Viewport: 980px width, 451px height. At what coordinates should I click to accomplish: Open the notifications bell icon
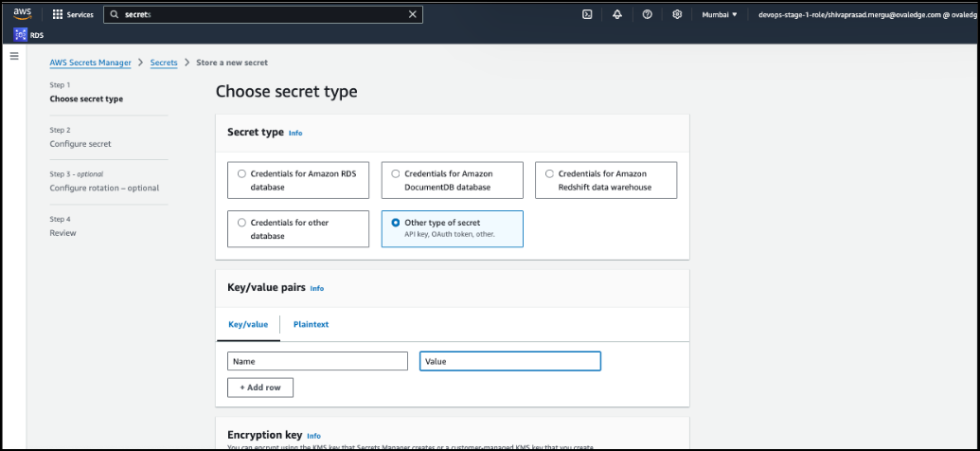click(617, 15)
